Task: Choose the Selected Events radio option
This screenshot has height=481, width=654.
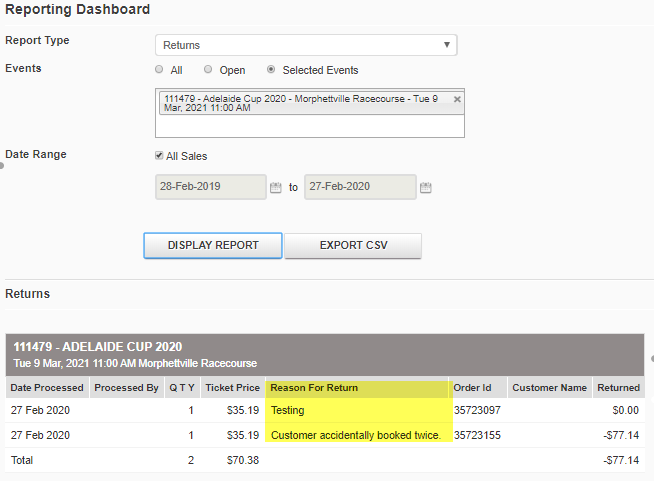Action: click(x=271, y=69)
